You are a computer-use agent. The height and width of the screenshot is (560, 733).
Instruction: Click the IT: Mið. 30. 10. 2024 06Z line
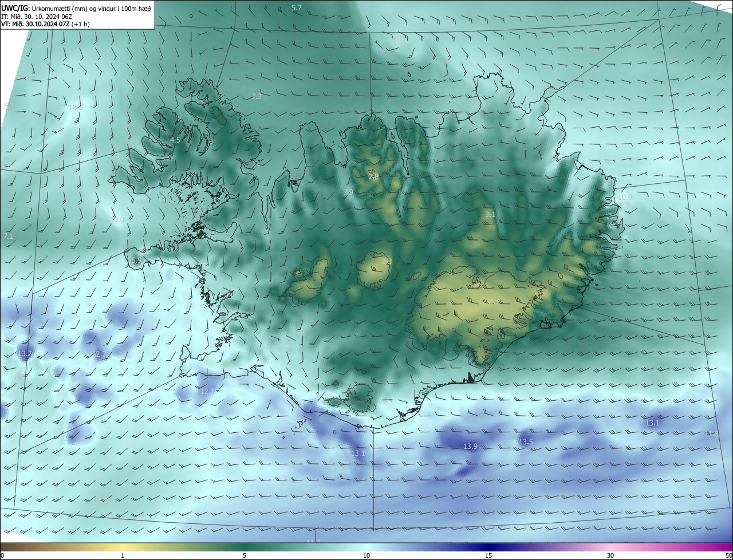coord(36,16)
